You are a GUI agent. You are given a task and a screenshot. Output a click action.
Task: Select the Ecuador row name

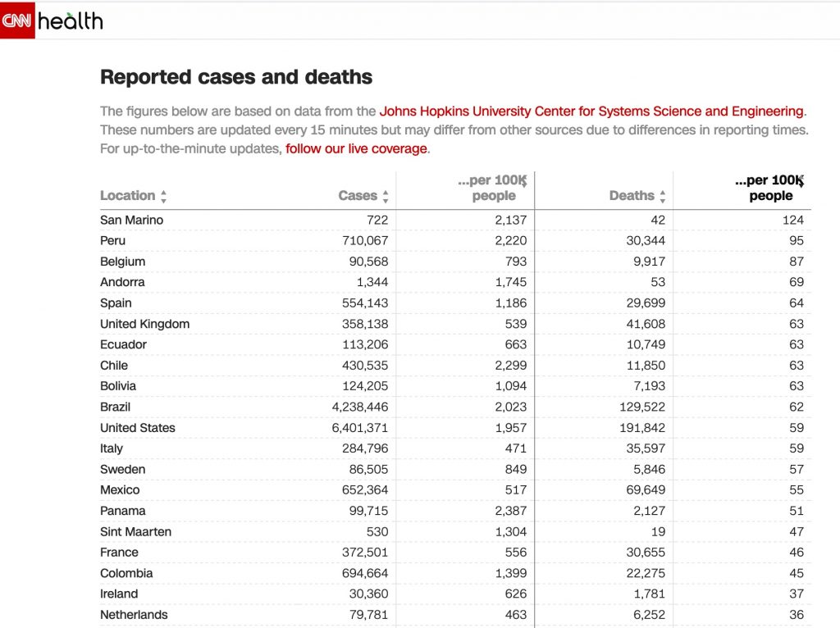pyautogui.click(x=123, y=345)
